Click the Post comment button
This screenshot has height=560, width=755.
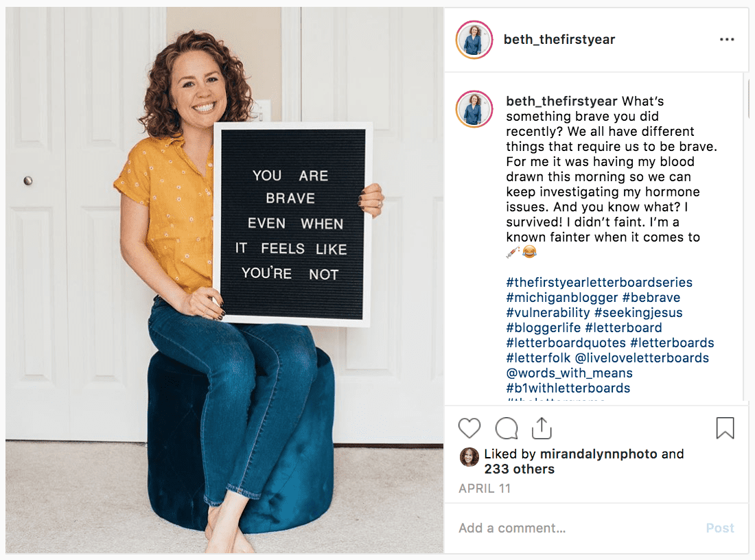click(x=720, y=528)
